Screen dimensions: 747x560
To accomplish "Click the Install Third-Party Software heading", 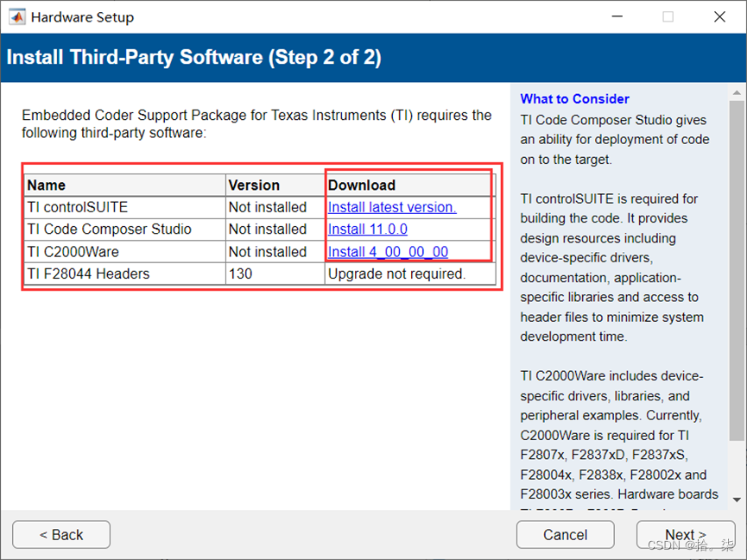I will point(194,57).
